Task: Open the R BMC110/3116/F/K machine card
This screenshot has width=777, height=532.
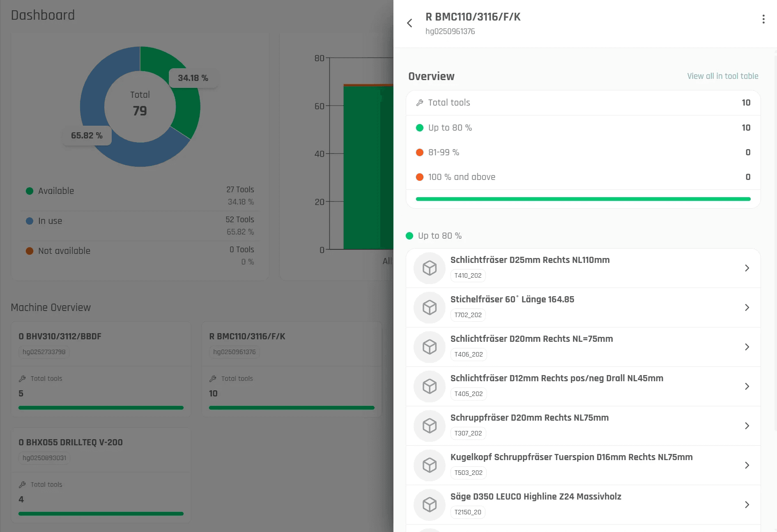Action: pos(291,369)
